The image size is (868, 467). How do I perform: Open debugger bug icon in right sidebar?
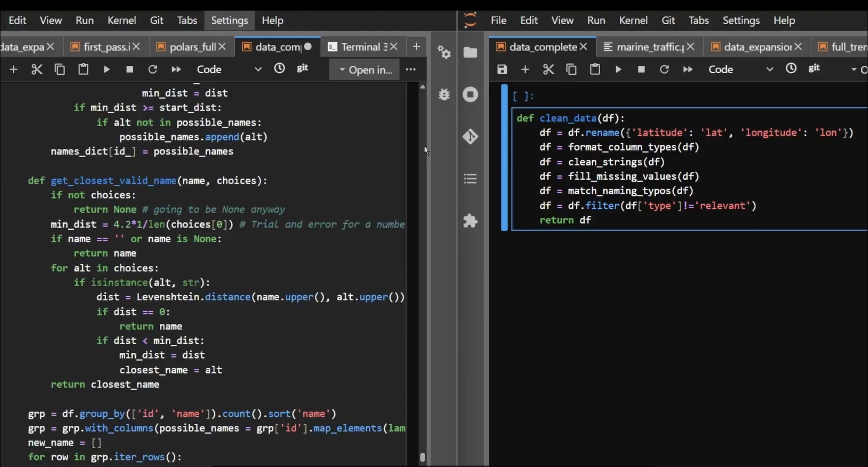(x=444, y=95)
